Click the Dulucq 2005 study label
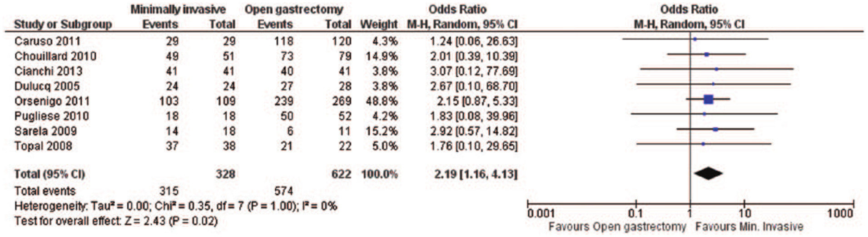The image size is (868, 237). pos(47,86)
